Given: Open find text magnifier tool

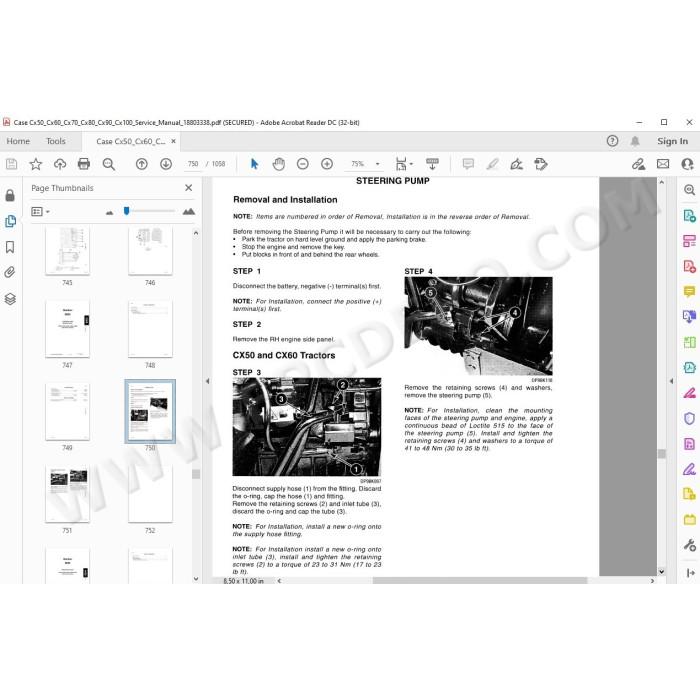Looking at the screenshot, I should pyautogui.click(x=108, y=164).
